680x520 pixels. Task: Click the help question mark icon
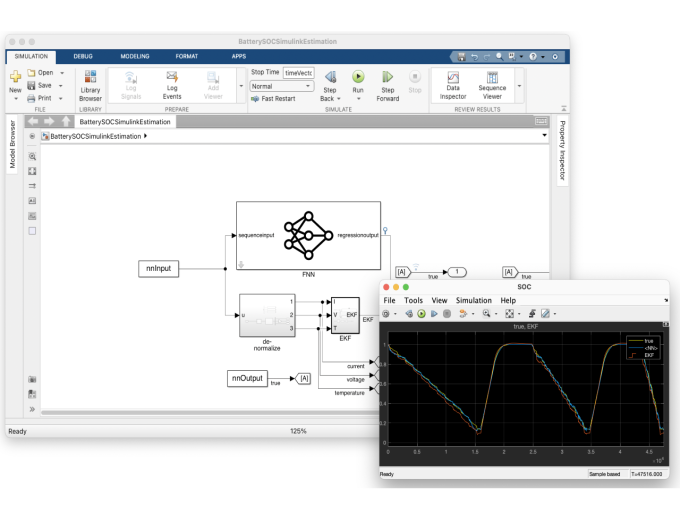(x=533, y=56)
